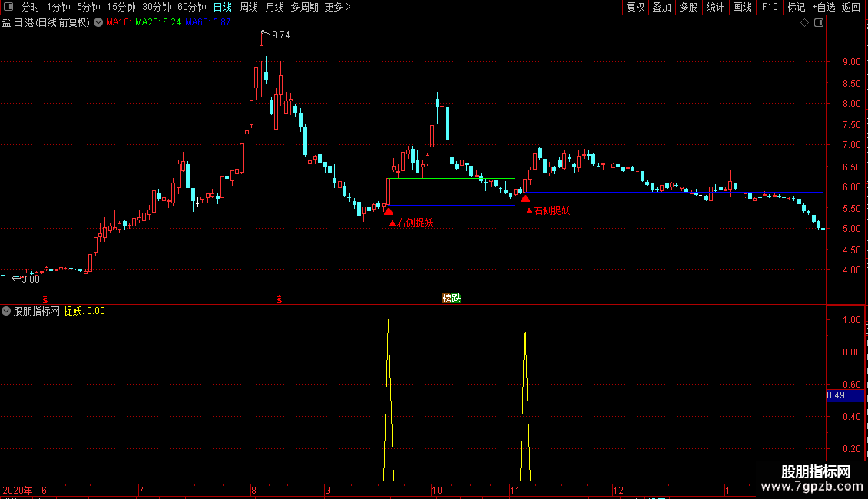Click the 叠加 overlay button
Image resolution: width=868 pixels, height=499 pixels.
(x=661, y=7)
